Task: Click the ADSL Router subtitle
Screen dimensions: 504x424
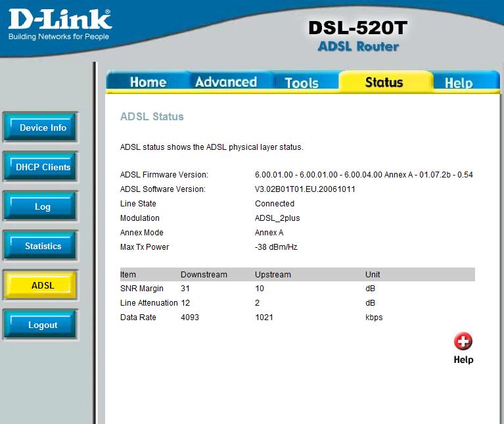Action: (x=358, y=47)
